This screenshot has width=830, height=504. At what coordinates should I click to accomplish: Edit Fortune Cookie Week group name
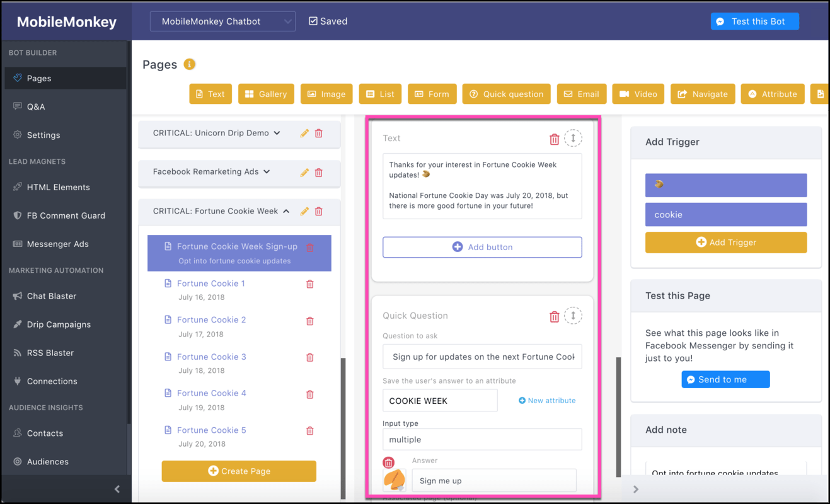[304, 211]
